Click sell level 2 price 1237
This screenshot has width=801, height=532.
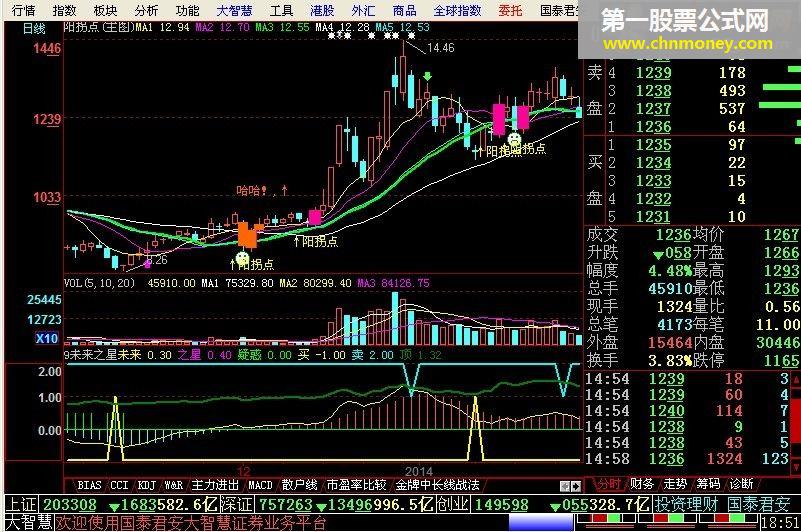653,109
